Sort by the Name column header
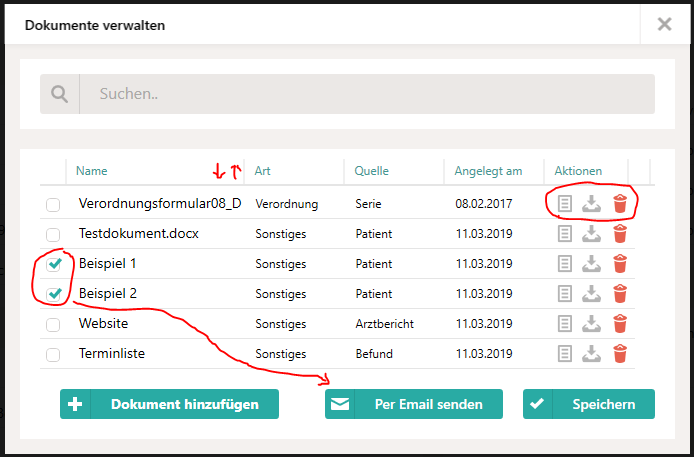 92,171
